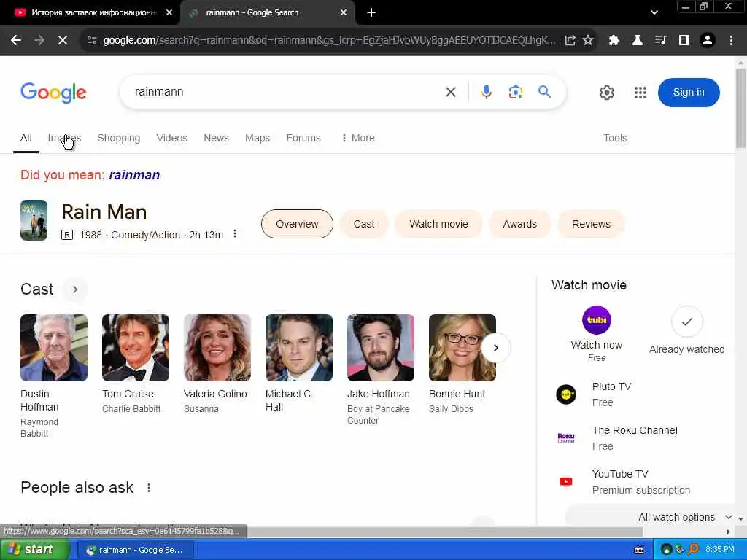Open Jake Hoffman cast photo
This screenshot has height=560, width=747.
[381, 348]
